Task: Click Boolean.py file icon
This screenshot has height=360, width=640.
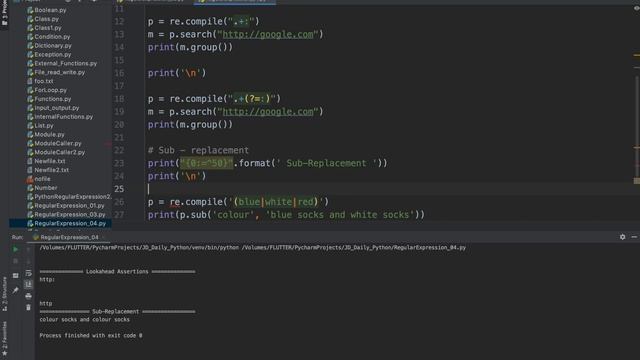Action: [30, 10]
